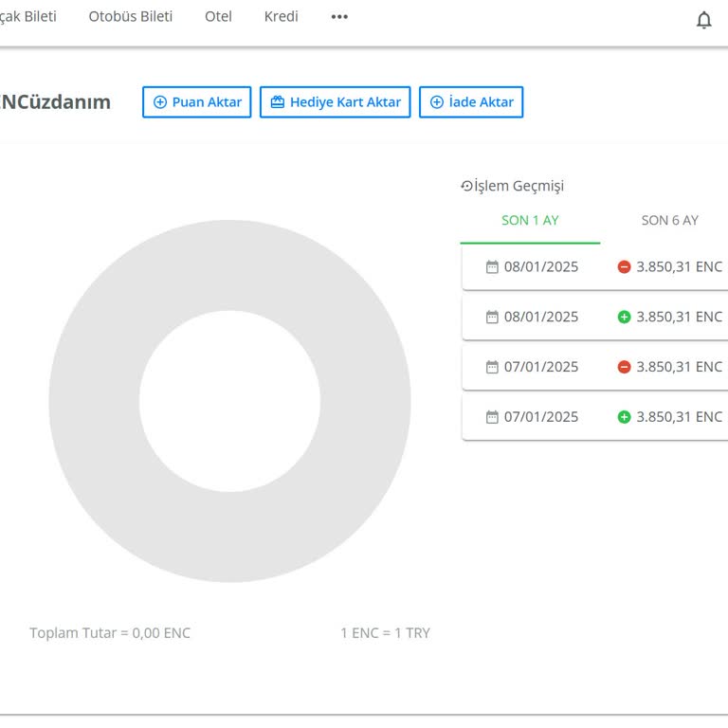Click the gray donut balance chart
The height and width of the screenshot is (728, 728).
95,401
